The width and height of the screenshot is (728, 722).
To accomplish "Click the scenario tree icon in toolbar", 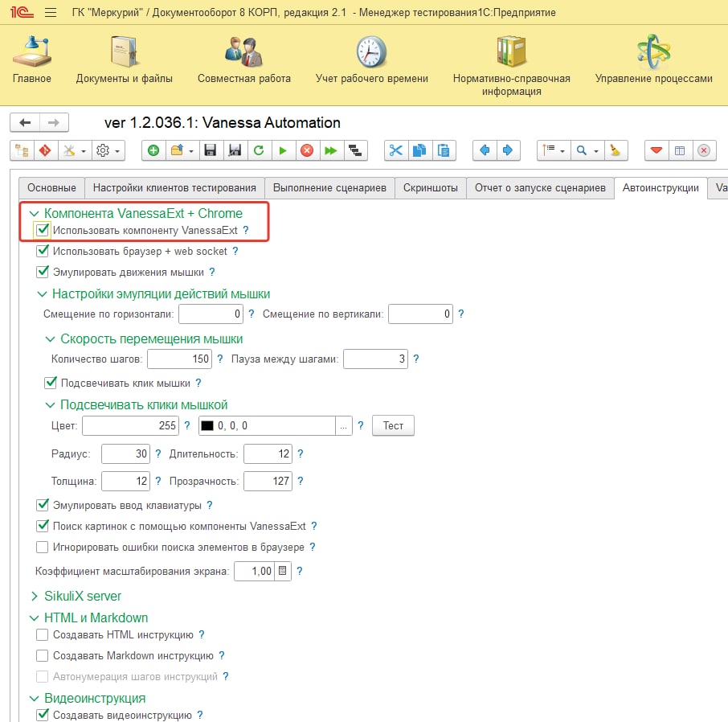I will (x=22, y=150).
